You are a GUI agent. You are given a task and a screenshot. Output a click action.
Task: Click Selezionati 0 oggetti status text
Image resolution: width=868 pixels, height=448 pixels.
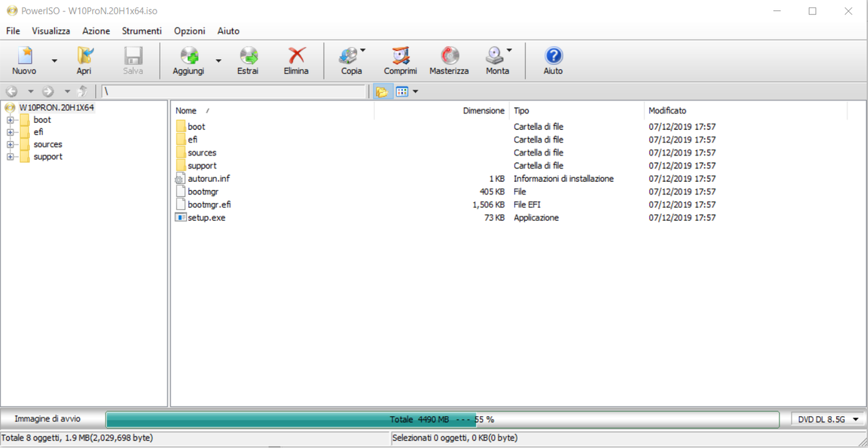[x=454, y=438]
